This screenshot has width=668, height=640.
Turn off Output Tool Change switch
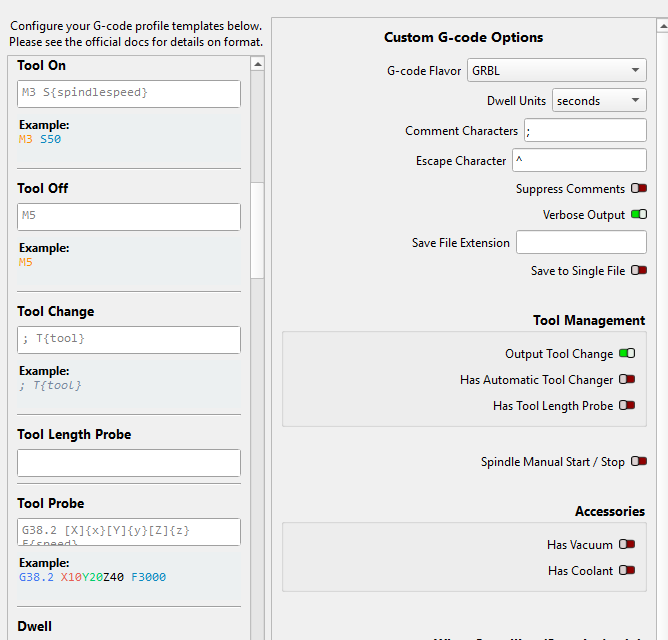point(627,353)
